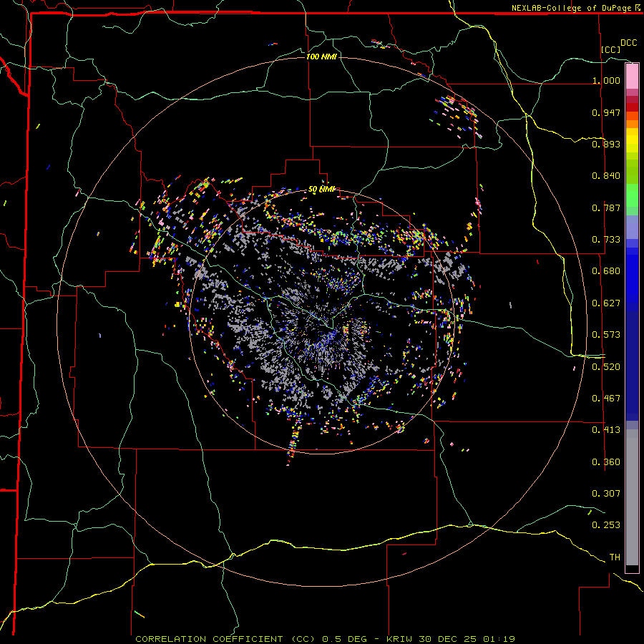Click the 0.787 scale value
Viewport: 644px width, 644px height.
[606, 208]
